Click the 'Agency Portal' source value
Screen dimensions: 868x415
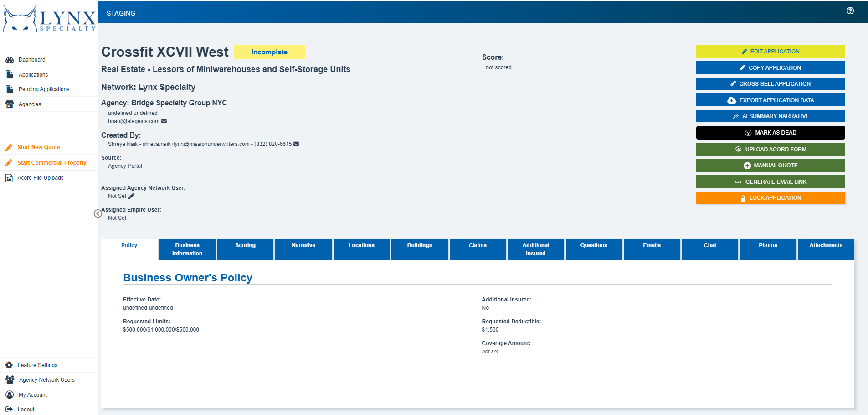[125, 166]
